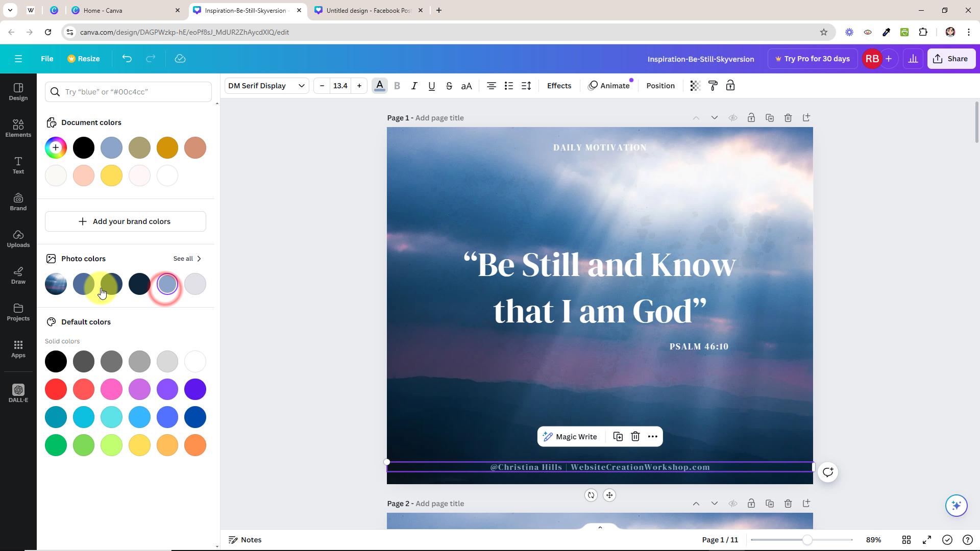This screenshot has width=980, height=551.
Task: Open more options on floating text toolbar
Action: (653, 437)
